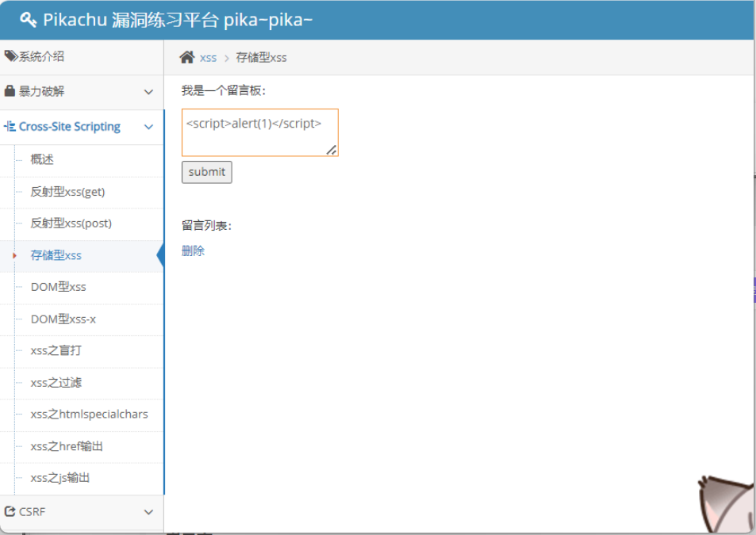Open the 暴力破解 menu section

coord(82,91)
